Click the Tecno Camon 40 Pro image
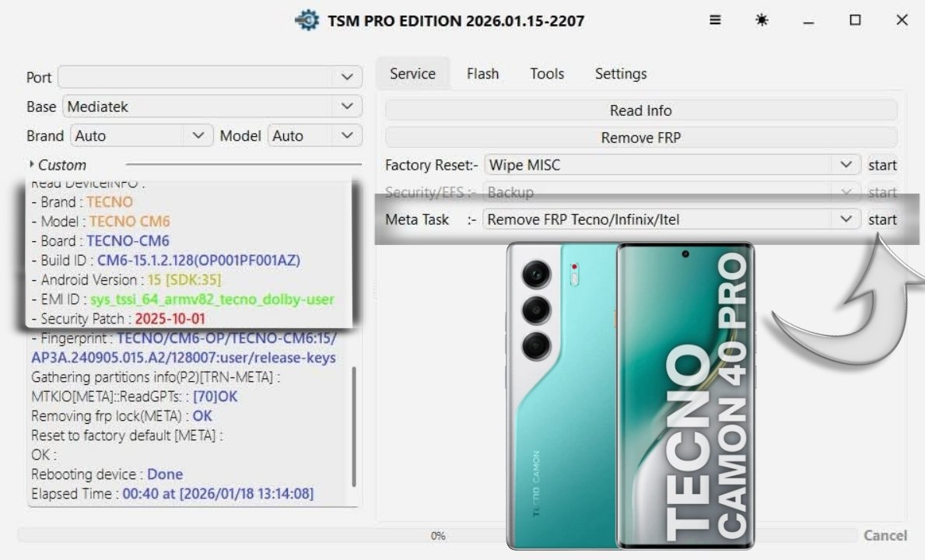Image resolution: width=925 pixels, height=560 pixels. tap(630, 395)
